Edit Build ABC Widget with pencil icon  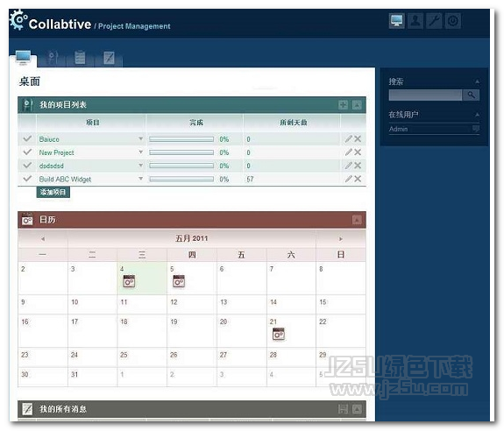[349, 179]
